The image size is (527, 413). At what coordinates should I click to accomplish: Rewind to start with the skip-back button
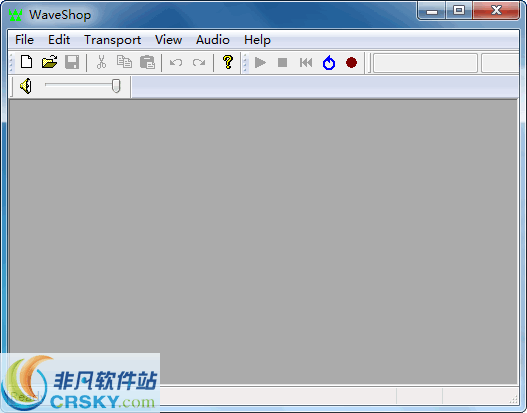[306, 63]
